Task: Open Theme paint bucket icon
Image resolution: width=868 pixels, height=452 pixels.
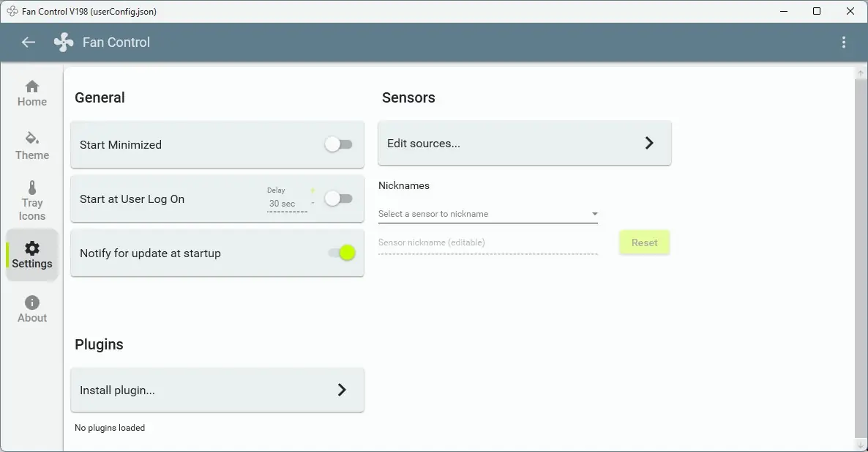Action: (x=32, y=138)
